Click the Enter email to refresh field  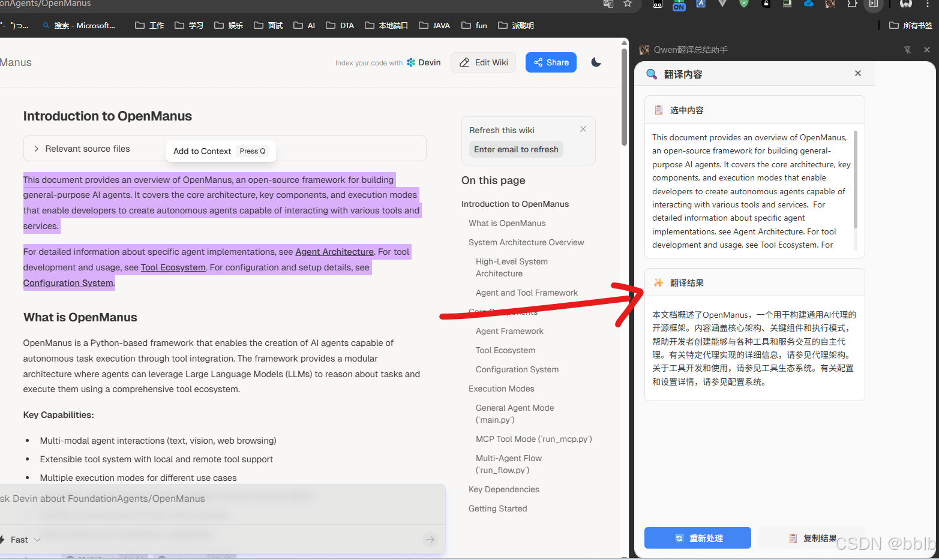click(516, 149)
